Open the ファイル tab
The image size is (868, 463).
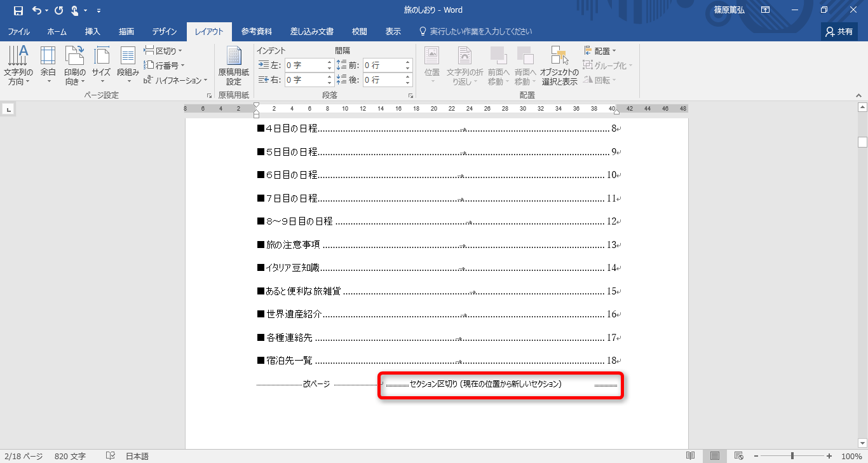coord(19,31)
